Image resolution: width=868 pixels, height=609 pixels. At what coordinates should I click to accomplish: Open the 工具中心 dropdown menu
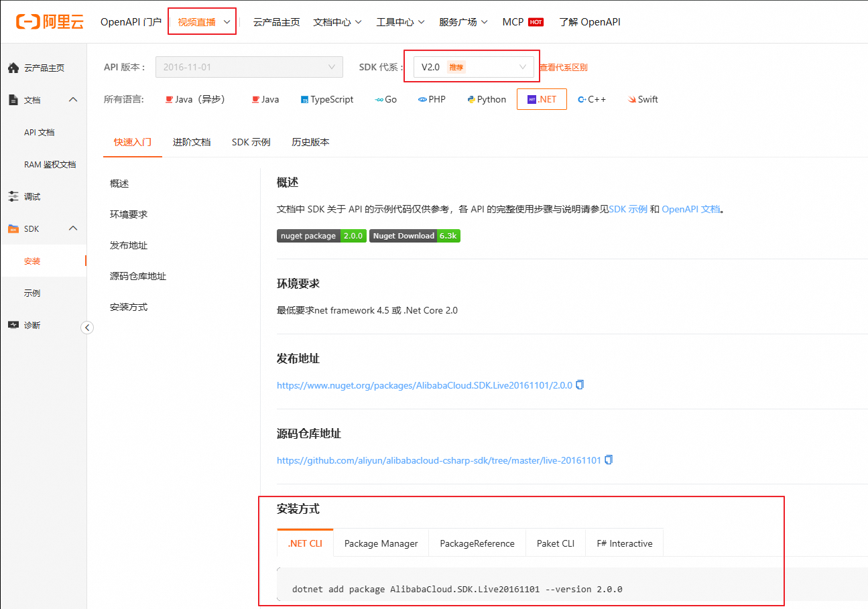(x=400, y=22)
